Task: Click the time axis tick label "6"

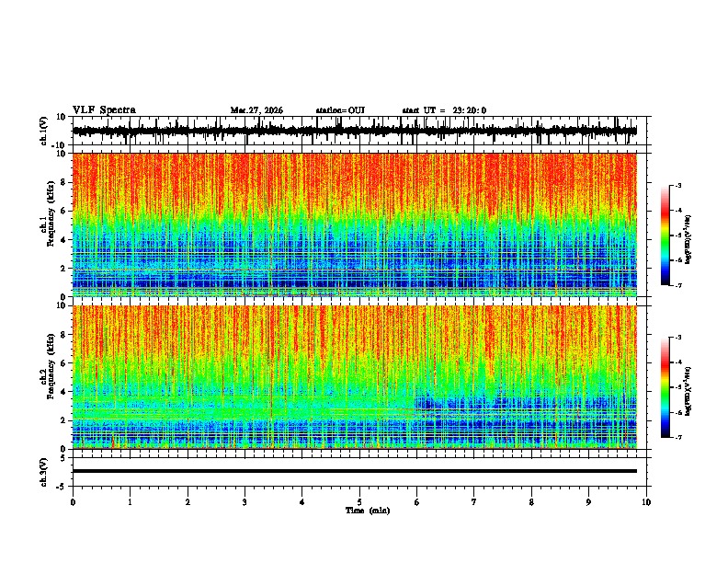Action: point(417,502)
